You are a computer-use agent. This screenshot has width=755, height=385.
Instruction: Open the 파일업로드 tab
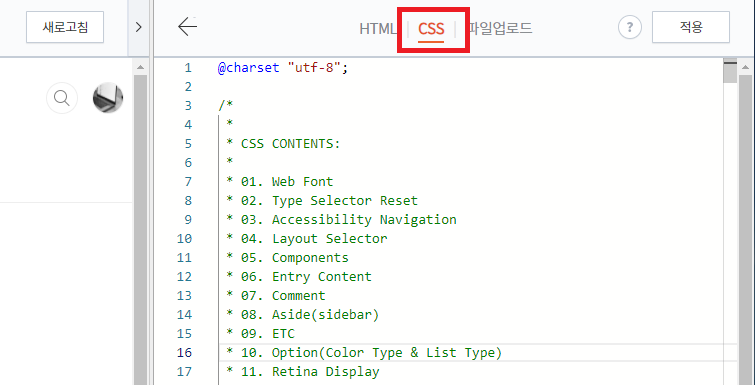[x=501, y=28]
